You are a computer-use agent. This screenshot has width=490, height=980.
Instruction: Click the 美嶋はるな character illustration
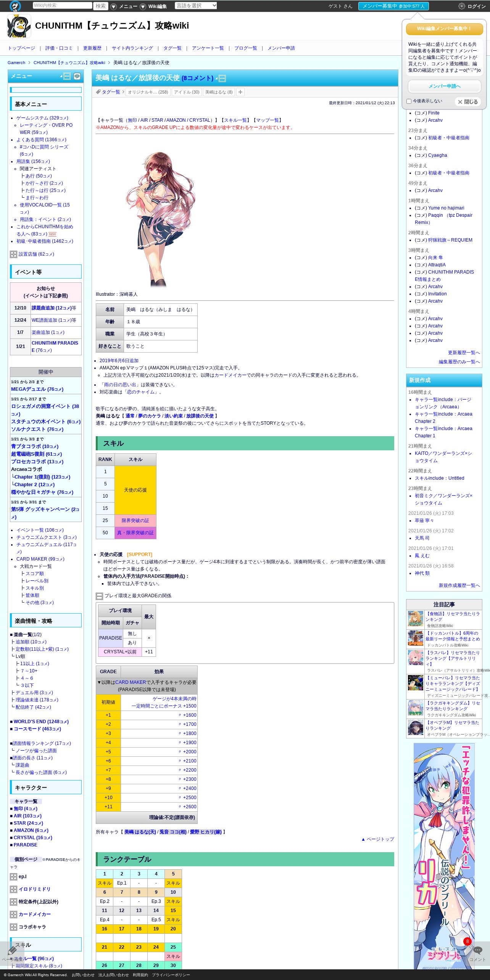[x=161, y=219]
